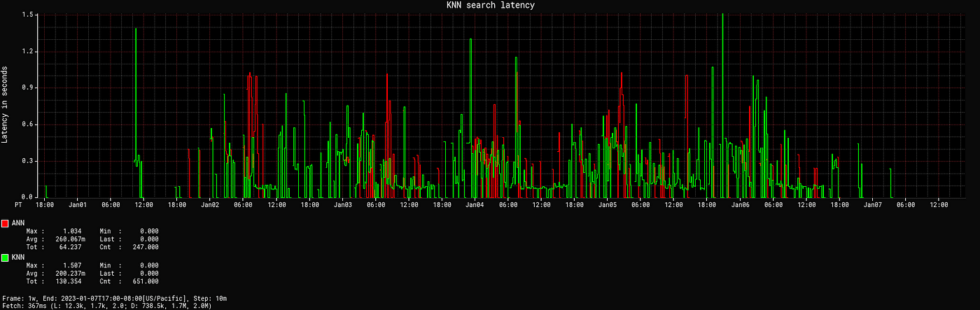Click the chart title KNN search latency
The height and width of the screenshot is (310, 980).
[x=490, y=6]
